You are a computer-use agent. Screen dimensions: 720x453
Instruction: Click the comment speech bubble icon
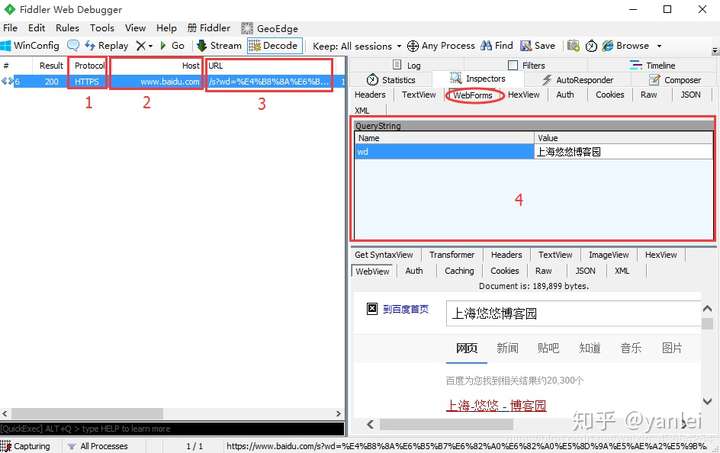point(73,45)
